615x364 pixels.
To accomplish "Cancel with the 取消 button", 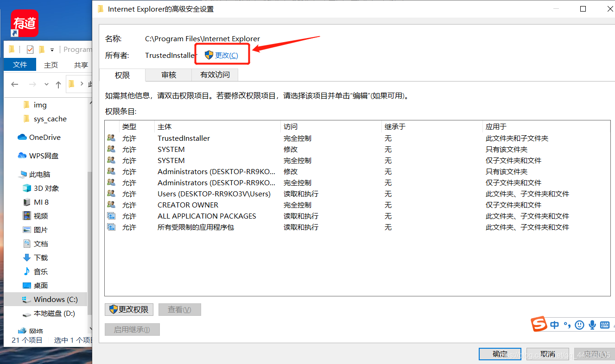I will [548, 354].
